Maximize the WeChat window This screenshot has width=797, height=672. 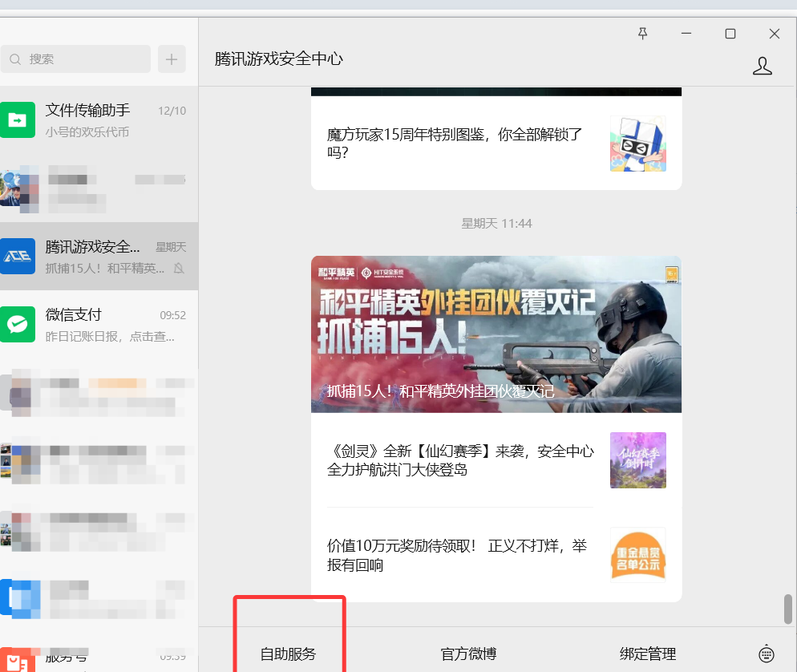click(730, 34)
